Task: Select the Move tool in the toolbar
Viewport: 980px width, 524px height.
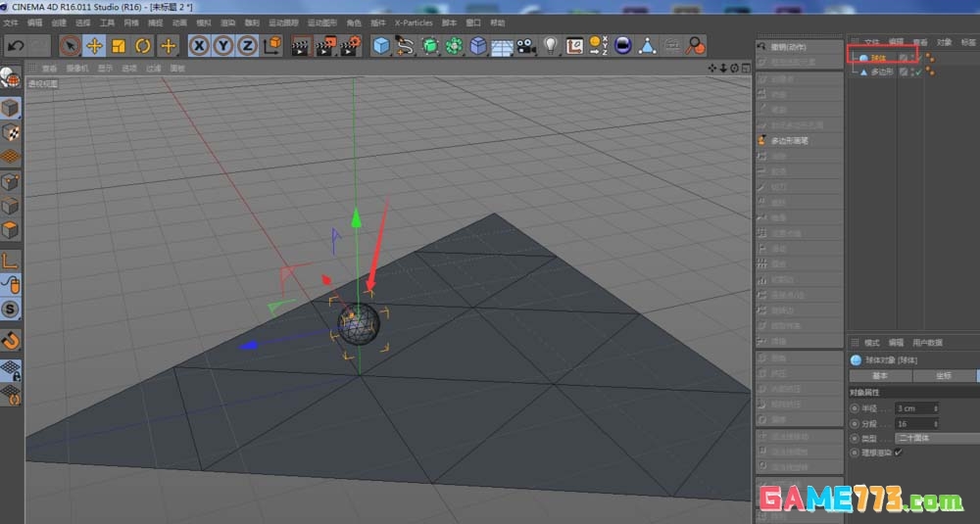Action: point(94,46)
